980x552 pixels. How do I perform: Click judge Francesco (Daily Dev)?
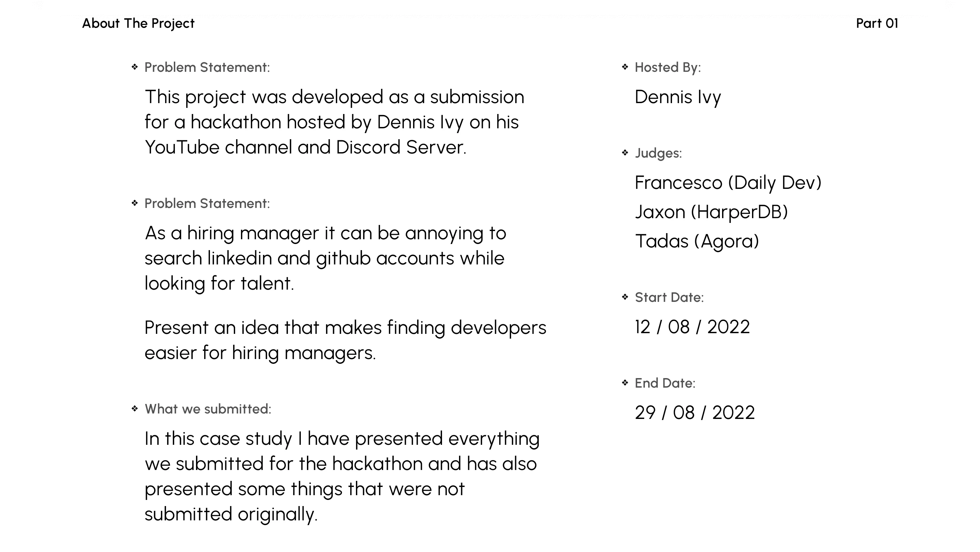click(728, 183)
